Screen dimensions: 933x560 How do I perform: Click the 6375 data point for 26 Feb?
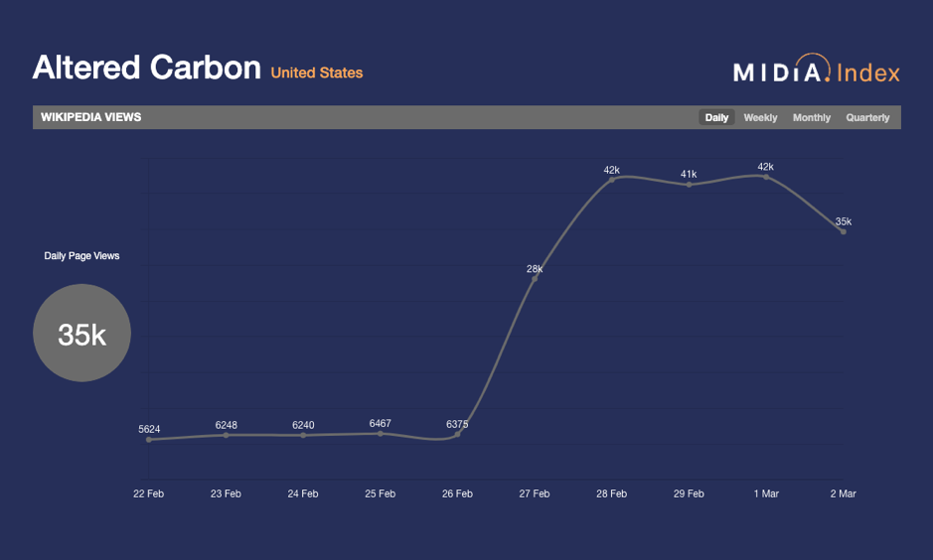(458, 435)
